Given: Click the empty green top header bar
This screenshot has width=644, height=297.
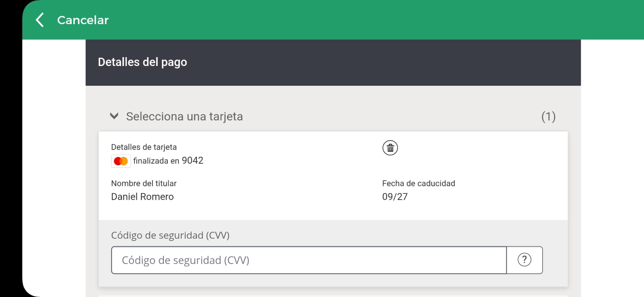Looking at the screenshot, I should 362,20.
